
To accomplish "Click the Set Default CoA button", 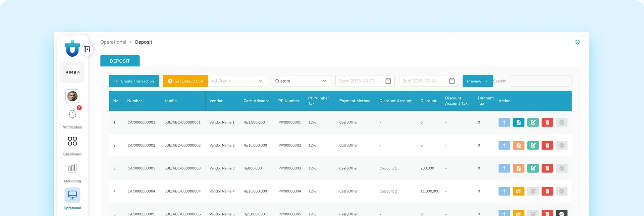I will pos(185,81).
